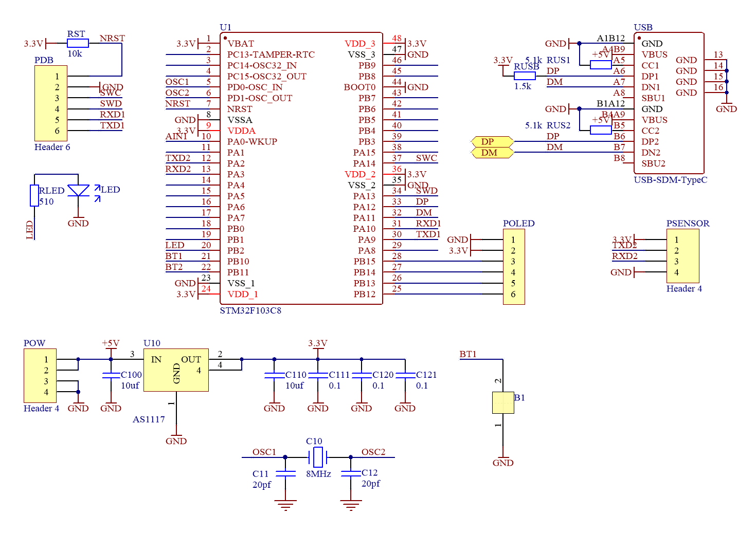The height and width of the screenshot is (533, 756).
Task: Click the red VDD_3 pin name
Action: click(360, 44)
